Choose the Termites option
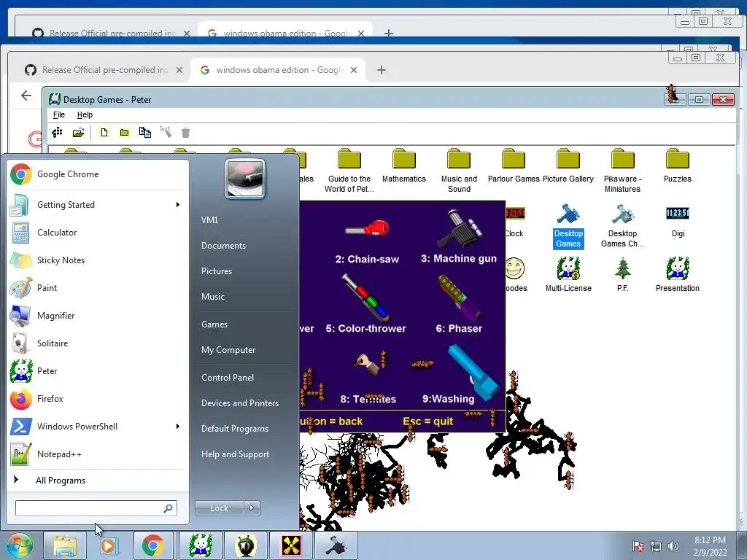 click(368, 378)
